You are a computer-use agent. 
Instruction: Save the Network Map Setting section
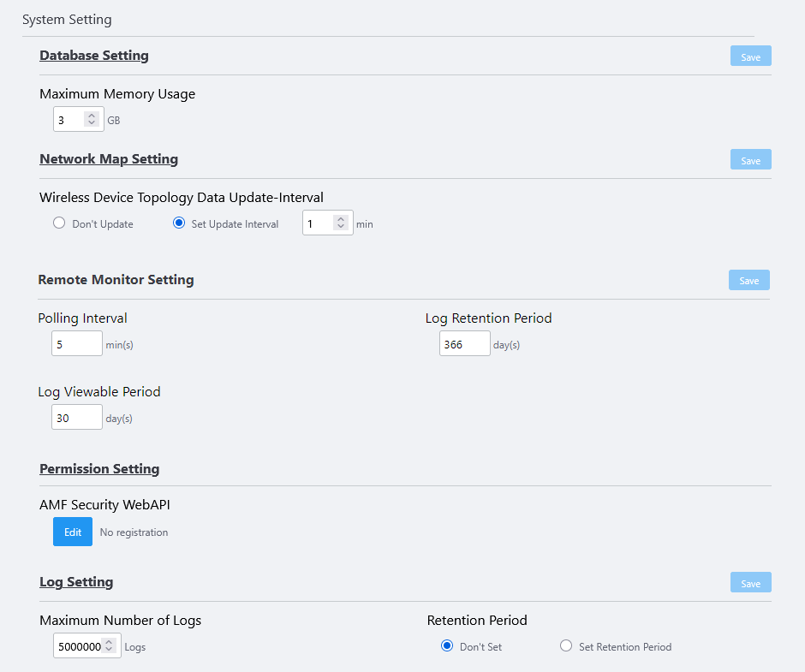click(750, 160)
